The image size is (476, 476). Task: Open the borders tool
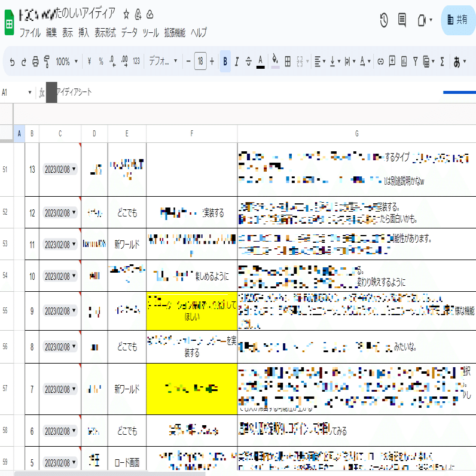(x=288, y=62)
